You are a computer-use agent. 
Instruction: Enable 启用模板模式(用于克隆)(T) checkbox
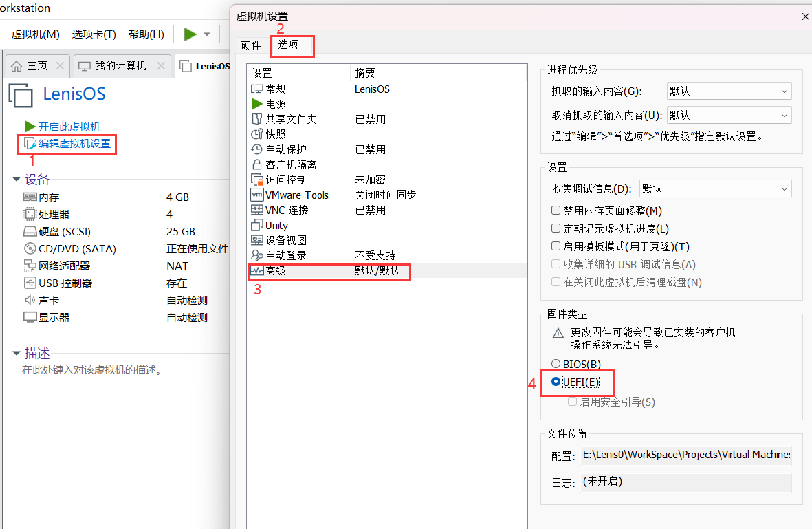click(x=556, y=246)
